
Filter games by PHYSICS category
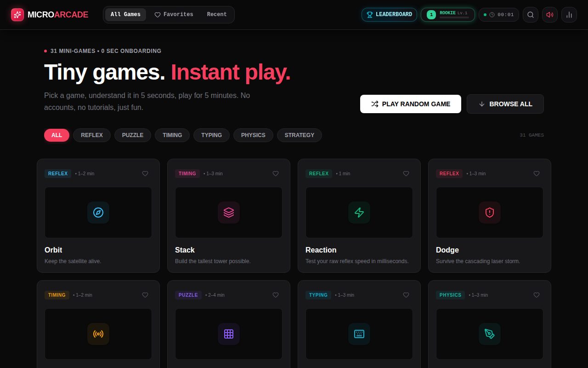coord(253,135)
